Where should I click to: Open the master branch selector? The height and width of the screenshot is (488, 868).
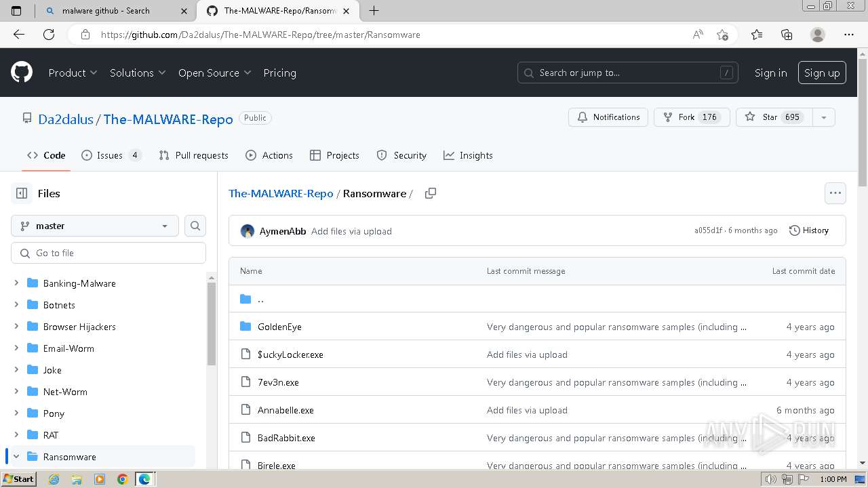point(95,226)
